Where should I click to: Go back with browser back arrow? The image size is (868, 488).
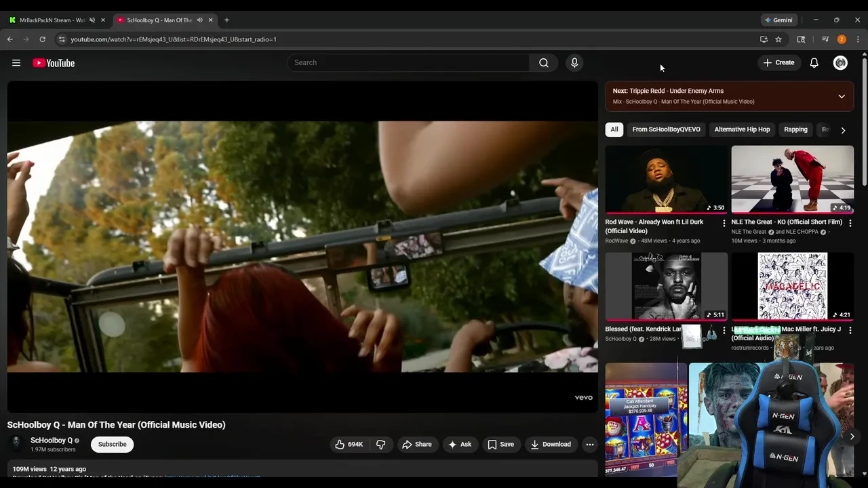[x=9, y=39]
